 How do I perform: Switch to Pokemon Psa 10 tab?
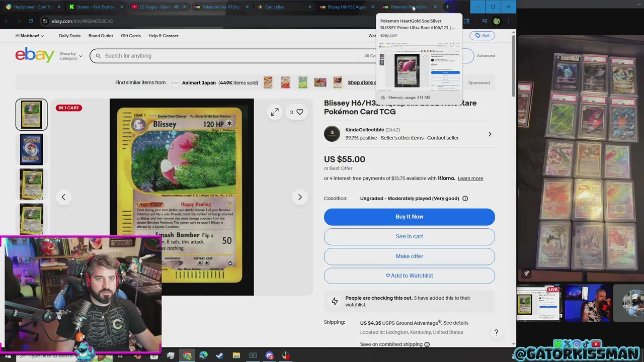coord(220,7)
